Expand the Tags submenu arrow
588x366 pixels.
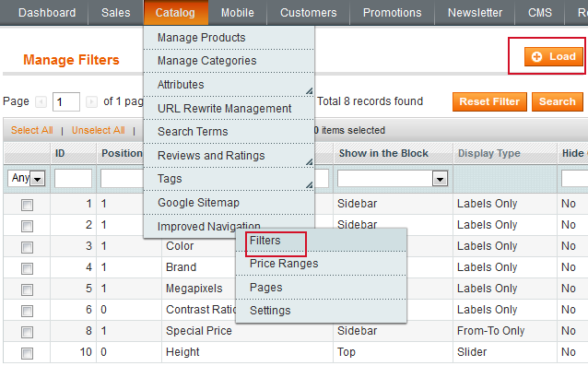309,185
